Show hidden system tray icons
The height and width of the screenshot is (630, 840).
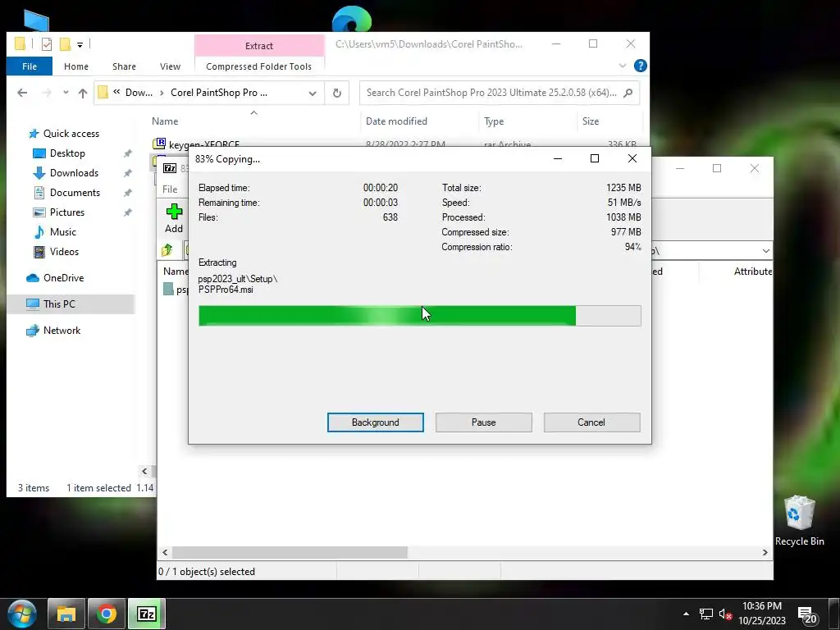pyautogui.click(x=687, y=614)
